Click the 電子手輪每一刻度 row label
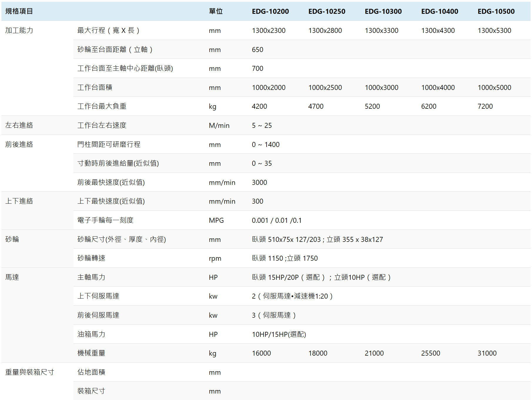532x400 pixels. (x=105, y=220)
